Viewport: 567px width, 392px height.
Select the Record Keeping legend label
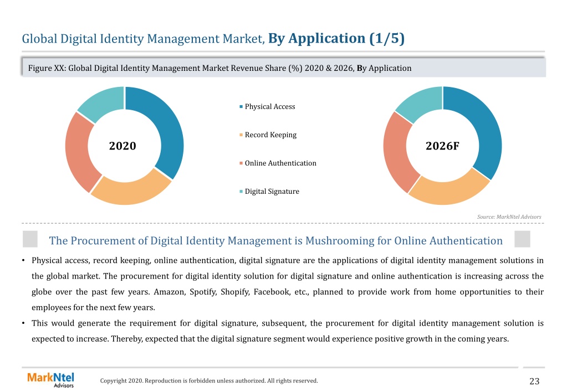[270, 135]
